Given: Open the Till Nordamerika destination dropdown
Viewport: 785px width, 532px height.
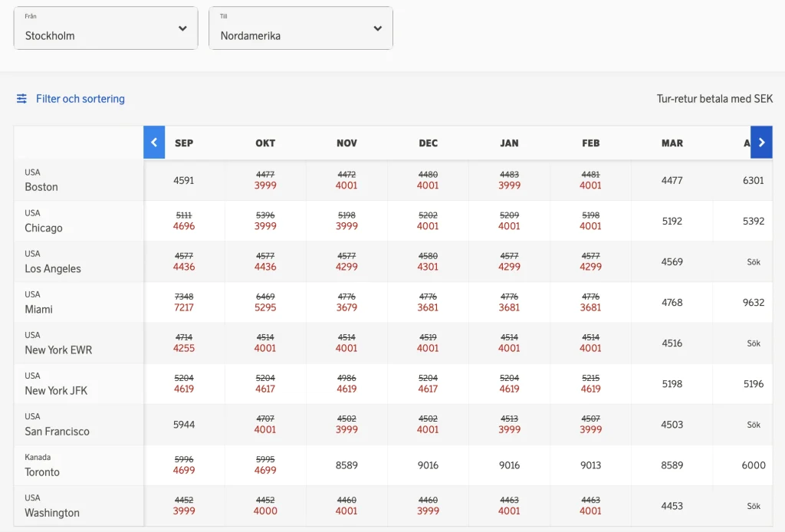Looking at the screenshot, I should coord(301,28).
